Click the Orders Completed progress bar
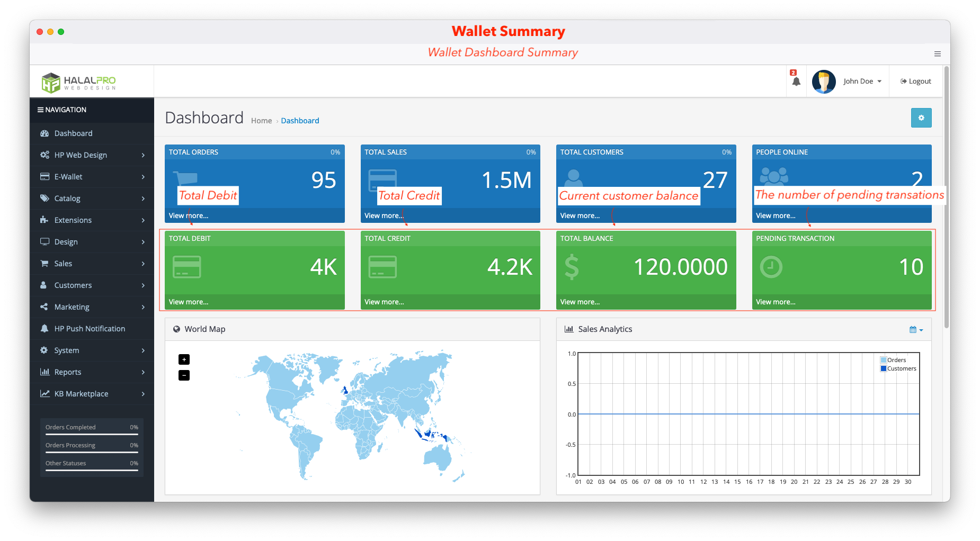 pyautogui.click(x=92, y=434)
